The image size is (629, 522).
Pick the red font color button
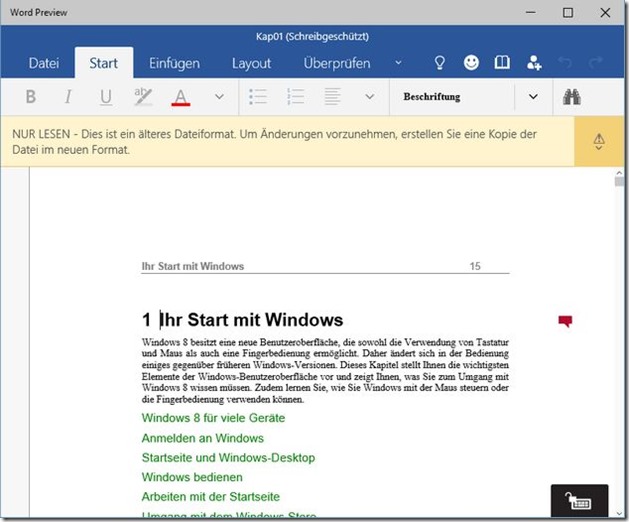181,97
